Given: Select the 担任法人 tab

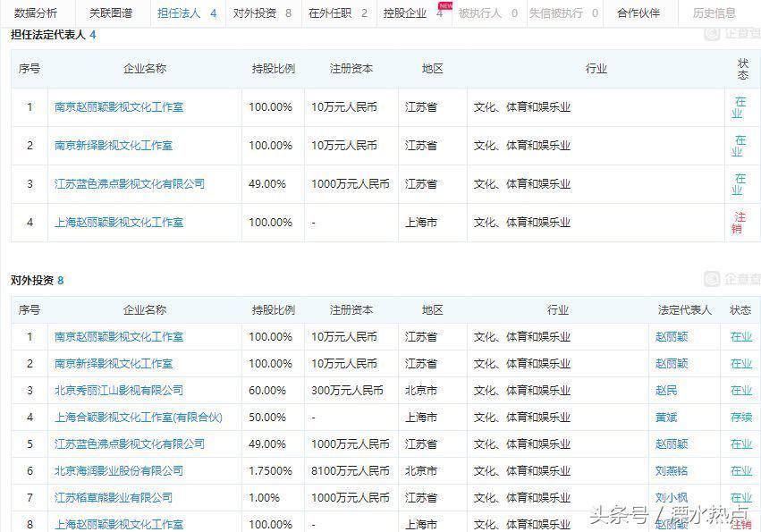Looking at the screenshot, I should (186, 13).
